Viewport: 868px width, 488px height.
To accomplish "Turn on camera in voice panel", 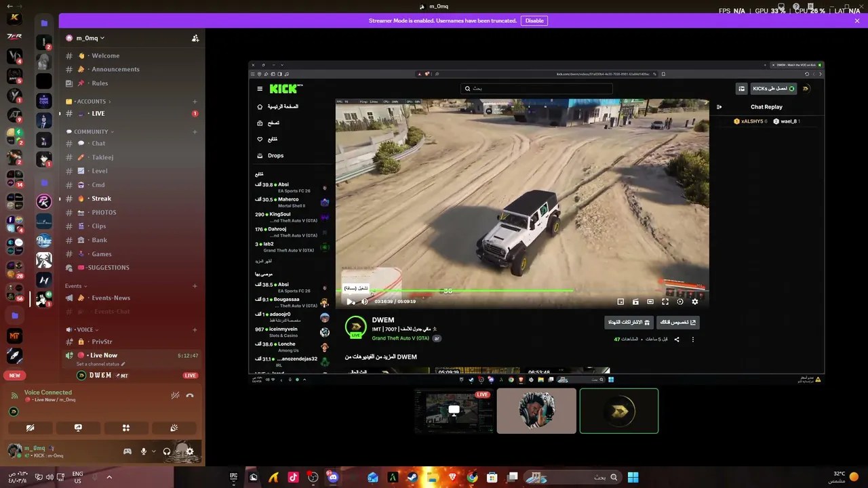I will coord(30,428).
